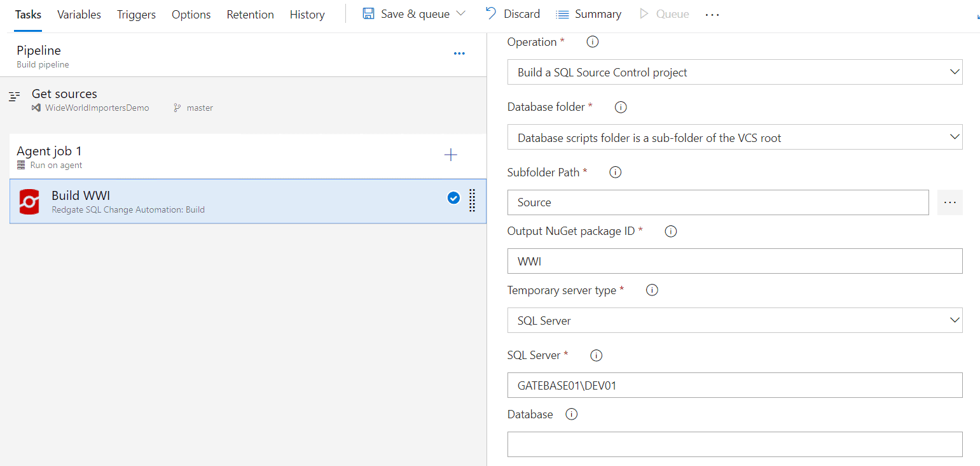Viewport: 980px width, 466px height.
Task: Open the History tab
Action: tap(307, 14)
